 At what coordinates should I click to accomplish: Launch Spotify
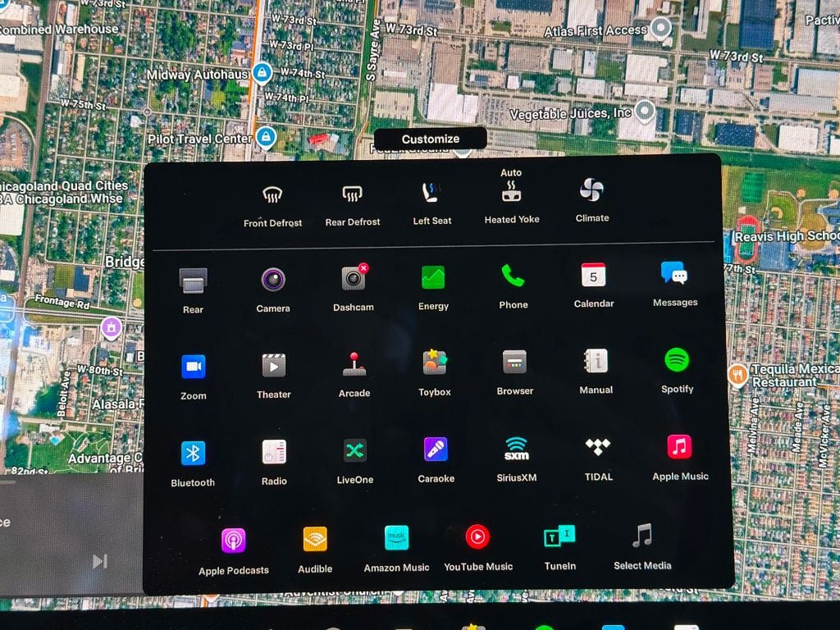click(676, 360)
